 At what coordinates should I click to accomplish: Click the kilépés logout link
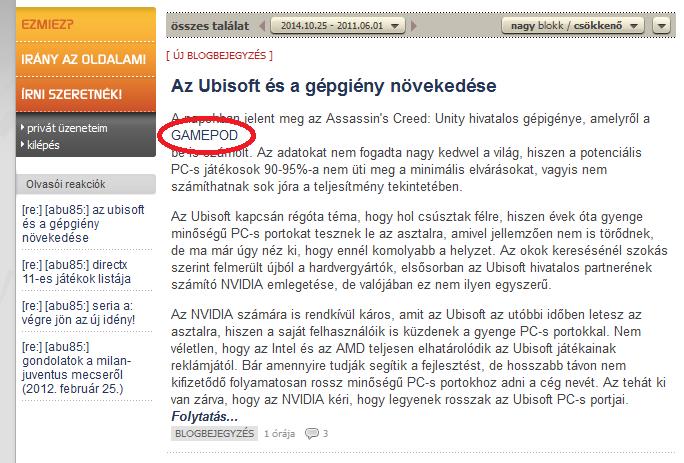(43, 145)
